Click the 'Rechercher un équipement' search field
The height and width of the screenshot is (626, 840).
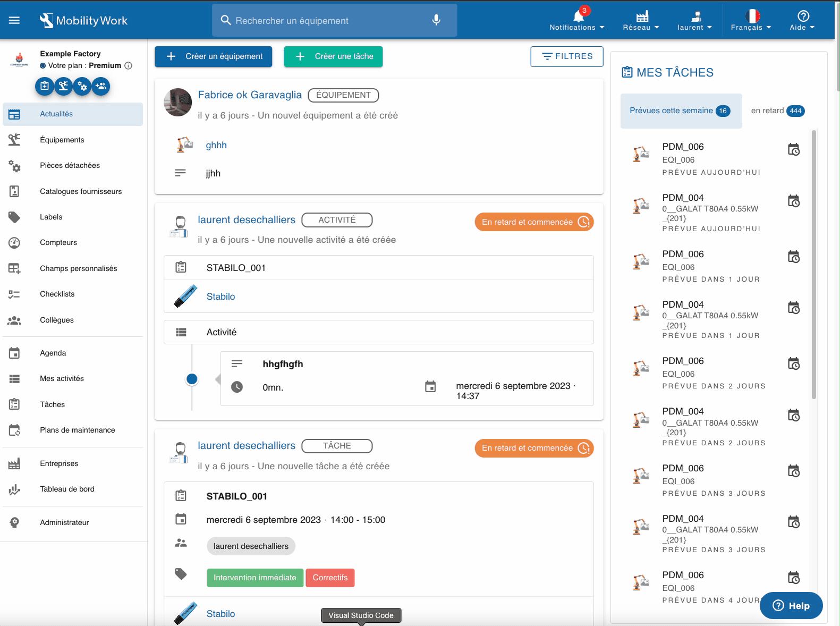pyautogui.click(x=324, y=20)
